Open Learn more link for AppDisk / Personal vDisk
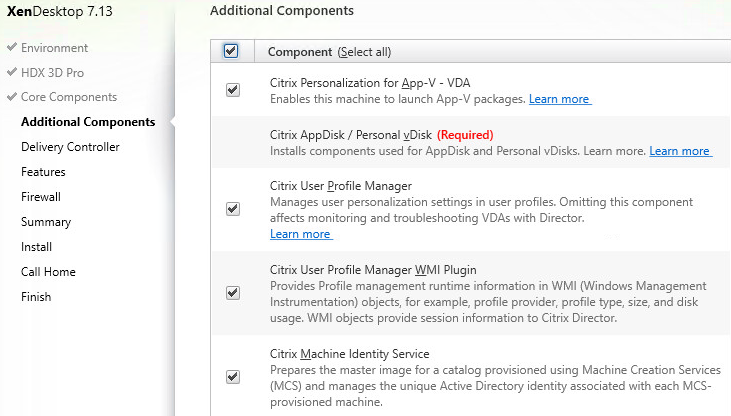This screenshot has width=731, height=416. (x=681, y=151)
